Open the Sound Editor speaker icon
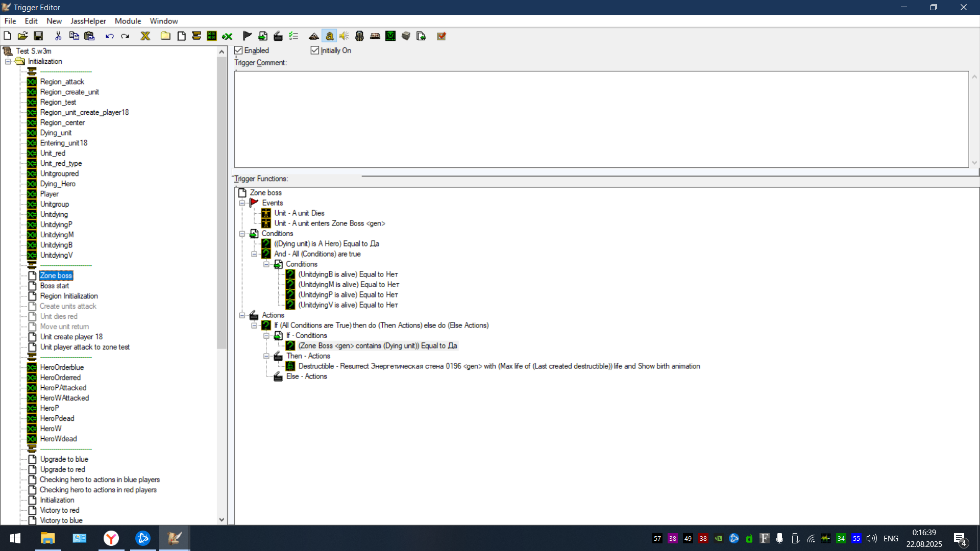This screenshot has width=980, height=551. point(345,36)
